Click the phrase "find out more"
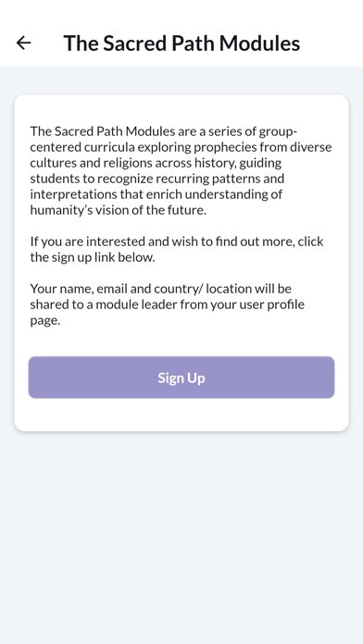363x644 pixels. (x=255, y=241)
